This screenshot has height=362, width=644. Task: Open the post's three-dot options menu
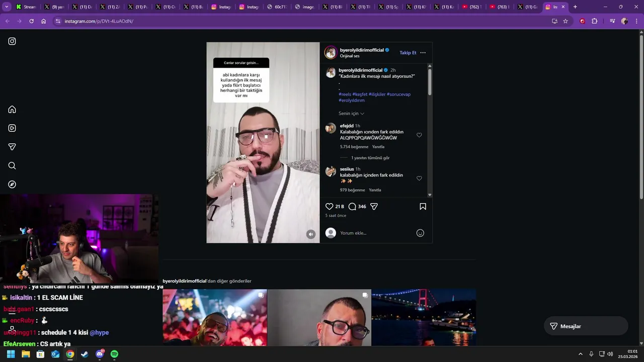(x=423, y=53)
